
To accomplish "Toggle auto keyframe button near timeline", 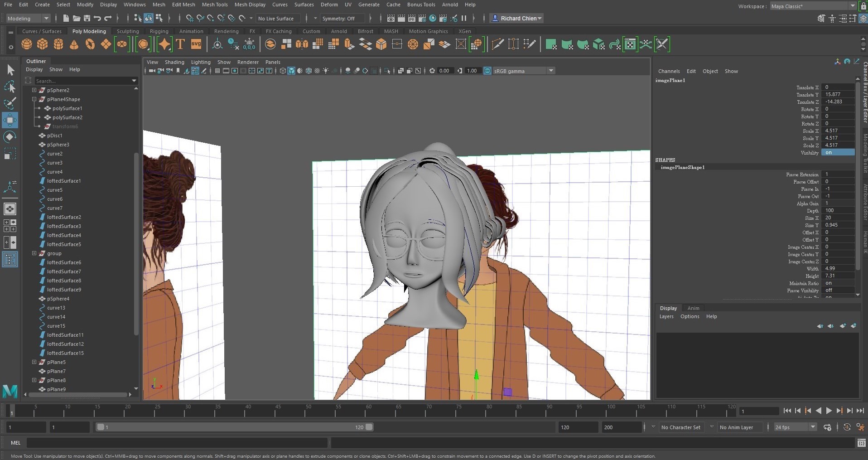I will [847, 427].
